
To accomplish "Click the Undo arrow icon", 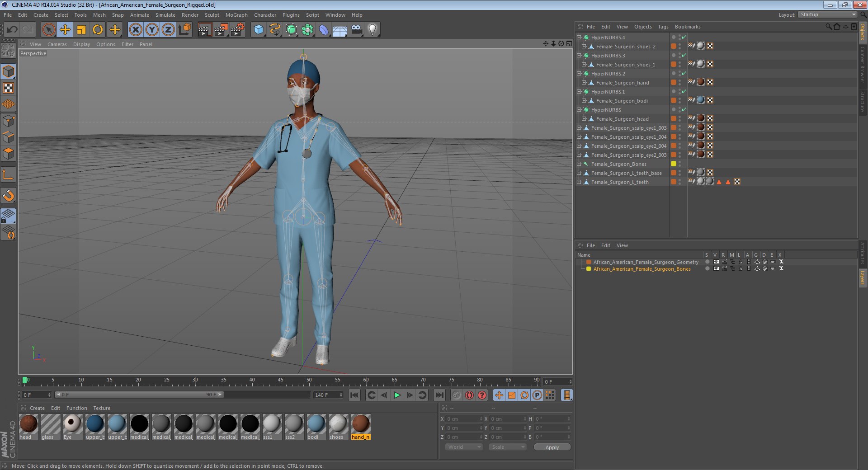I will tap(12, 30).
